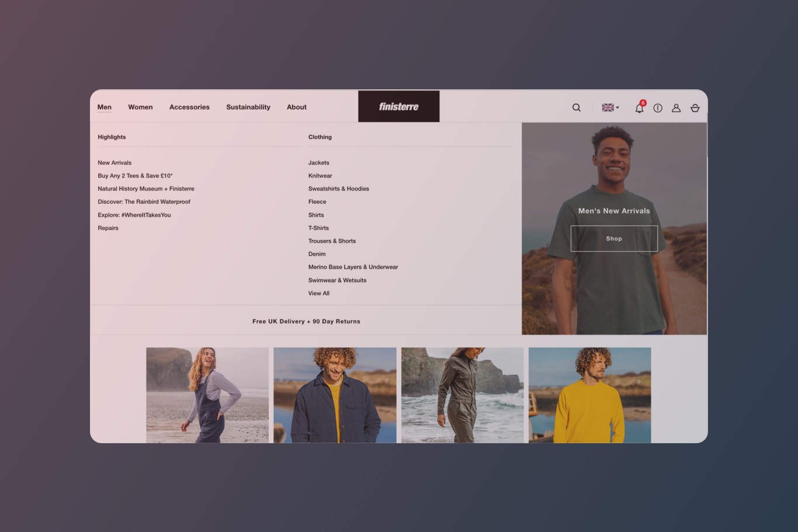View the shopping basket

point(695,108)
